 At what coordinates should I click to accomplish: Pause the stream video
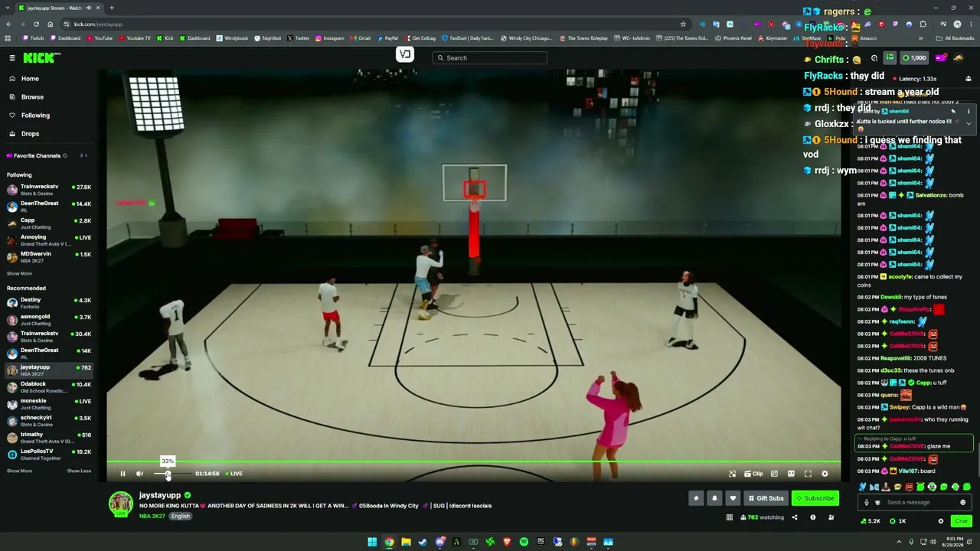[x=122, y=474]
